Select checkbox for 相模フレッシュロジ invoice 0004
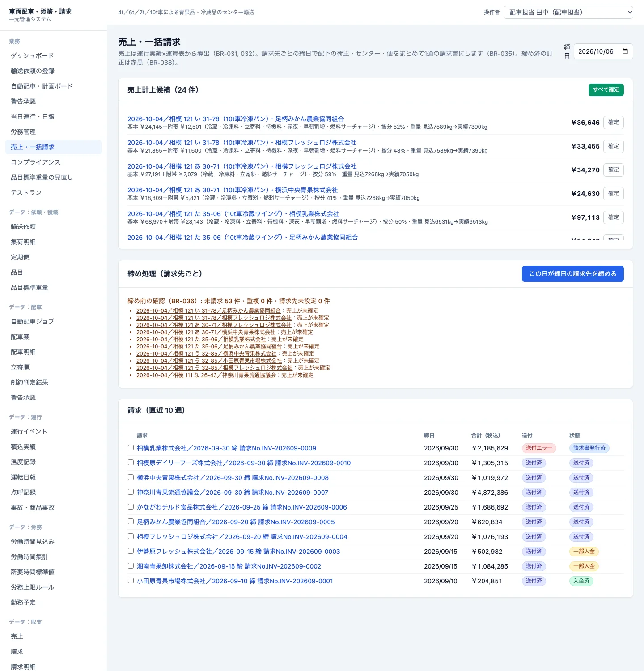644x671 pixels. coord(131,536)
